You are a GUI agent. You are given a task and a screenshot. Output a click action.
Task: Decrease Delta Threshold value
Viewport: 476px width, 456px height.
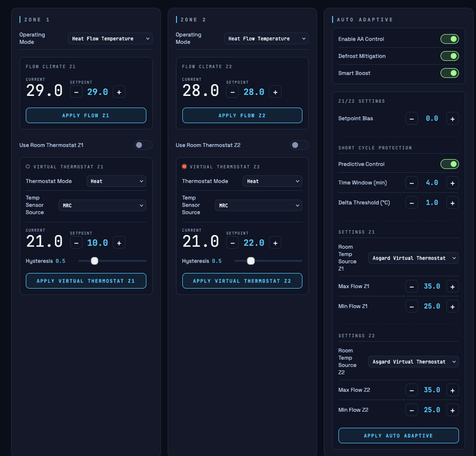pyautogui.click(x=412, y=203)
